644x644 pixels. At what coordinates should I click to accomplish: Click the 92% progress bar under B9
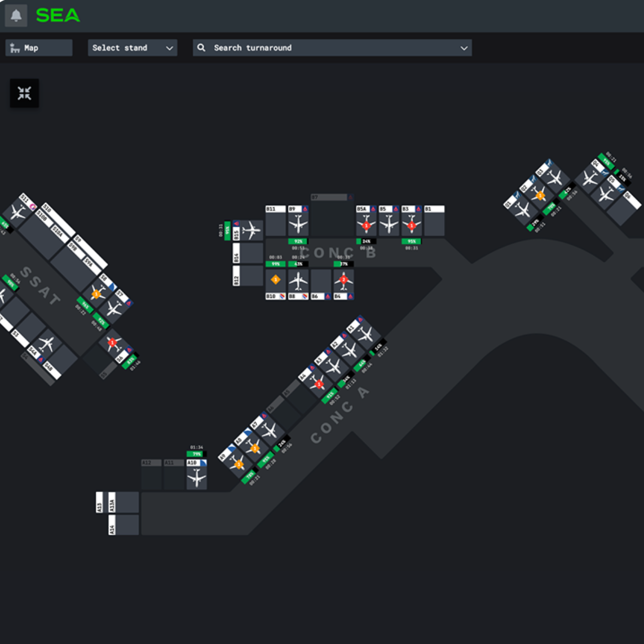tap(298, 241)
